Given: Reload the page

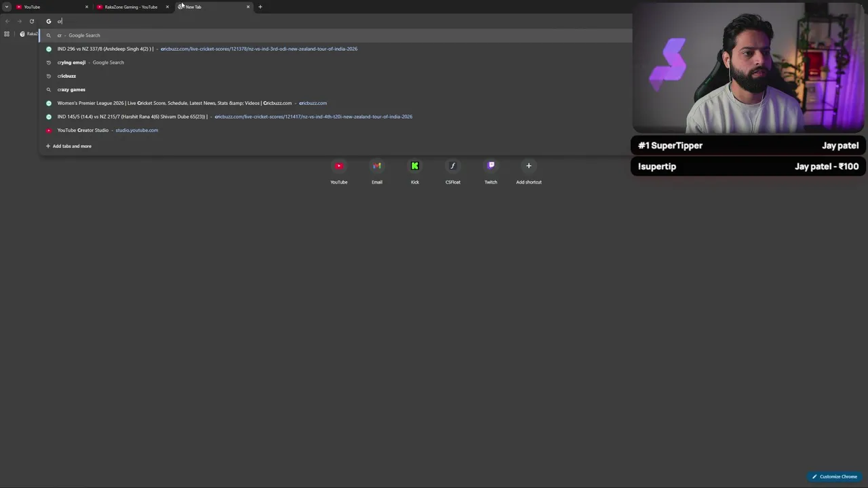Looking at the screenshot, I should tap(32, 21).
